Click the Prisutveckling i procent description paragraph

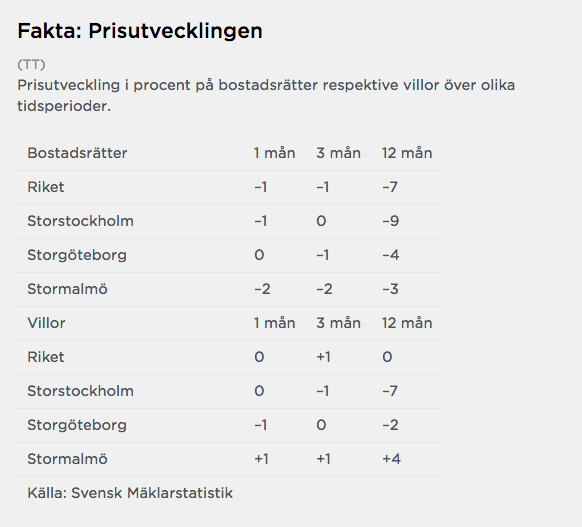(x=266, y=95)
